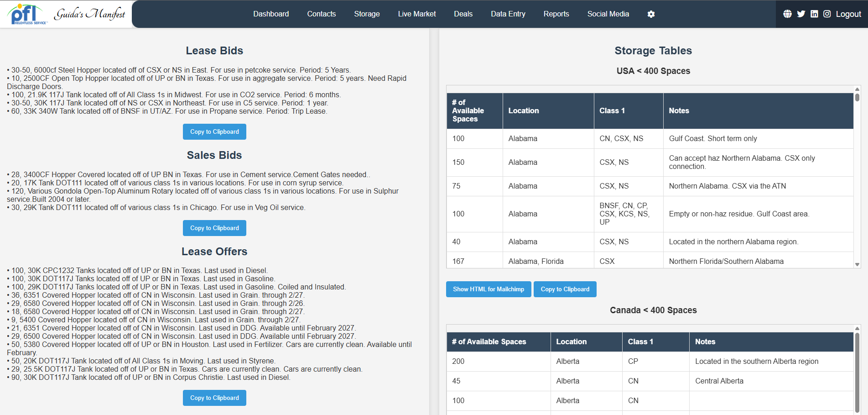868x415 pixels.
Task: Click 50, 20K DOT117J Styrene offer line
Action: [x=141, y=361]
